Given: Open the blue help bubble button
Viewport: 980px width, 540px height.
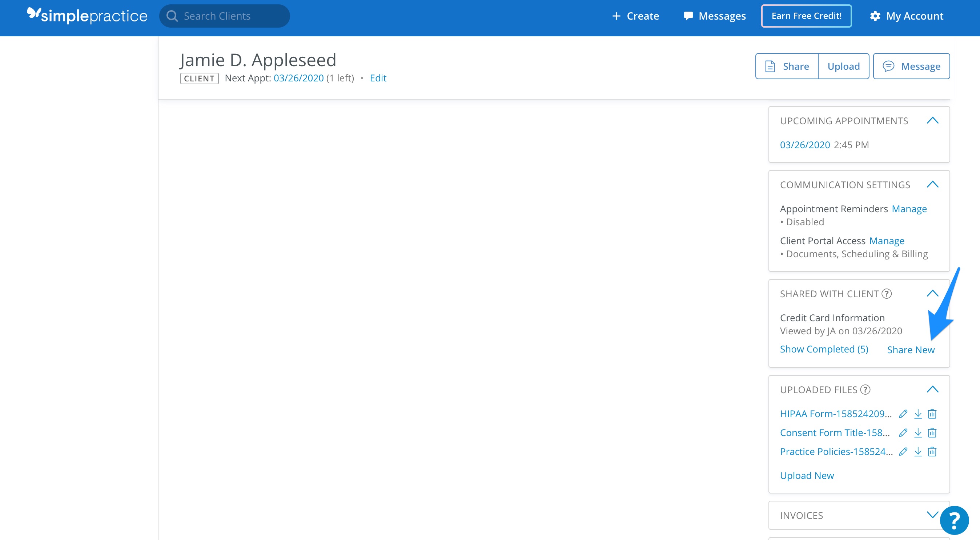Looking at the screenshot, I should pos(954,520).
